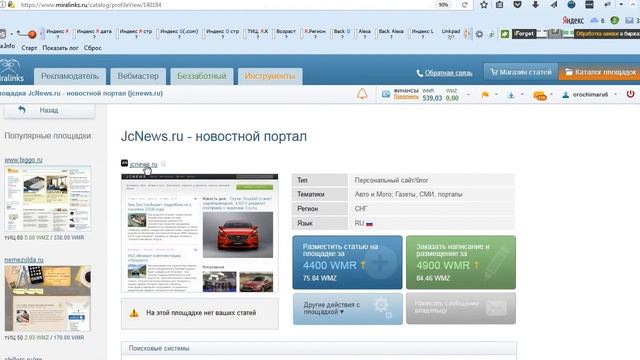This screenshot has height=360, width=640.
Task: Go back with the Назад button
Action: point(49,110)
